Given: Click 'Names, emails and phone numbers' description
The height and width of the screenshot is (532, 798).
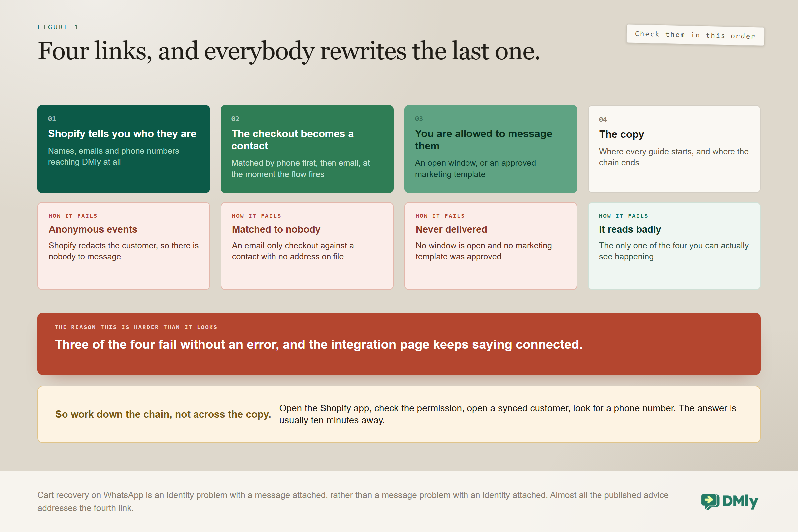Looking at the screenshot, I should point(113,156).
